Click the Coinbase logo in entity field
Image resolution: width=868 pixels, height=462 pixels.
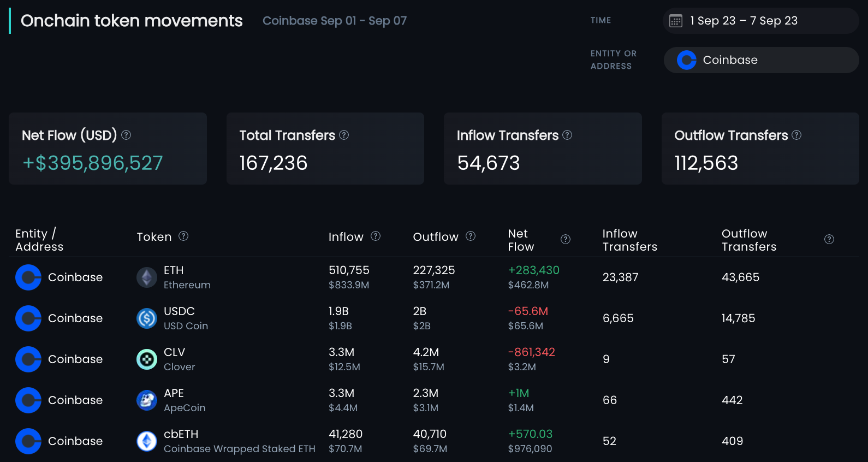pos(687,60)
